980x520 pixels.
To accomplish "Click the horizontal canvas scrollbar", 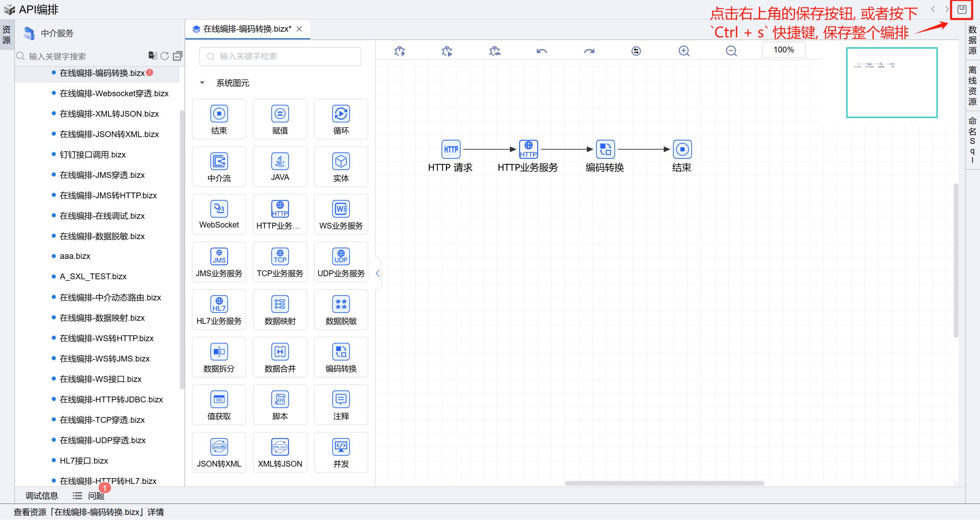I will [x=664, y=483].
